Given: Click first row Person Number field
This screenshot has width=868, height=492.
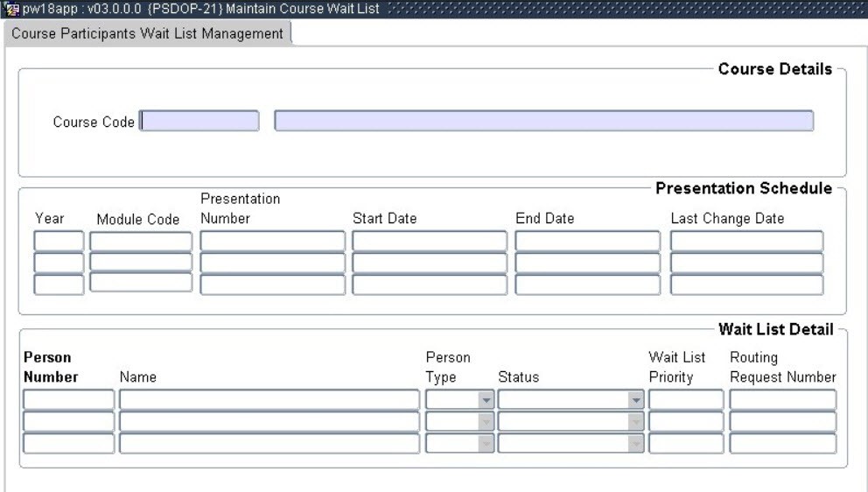Looking at the screenshot, I should coord(69,399).
